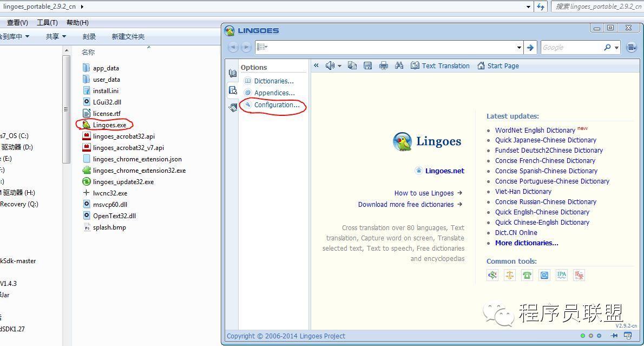Open the scales unit conversion tool icon
The height and width of the screenshot is (346, 644).
tap(510, 275)
